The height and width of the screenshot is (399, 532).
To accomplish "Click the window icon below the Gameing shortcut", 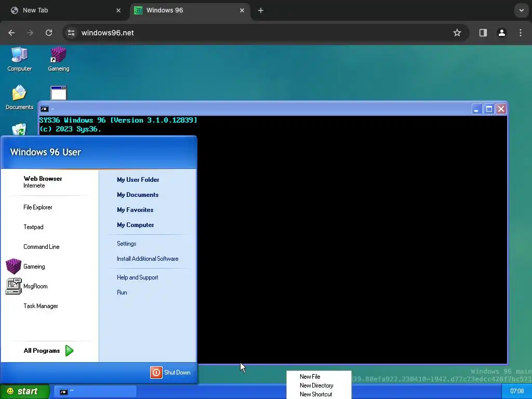I will [x=59, y=93].
